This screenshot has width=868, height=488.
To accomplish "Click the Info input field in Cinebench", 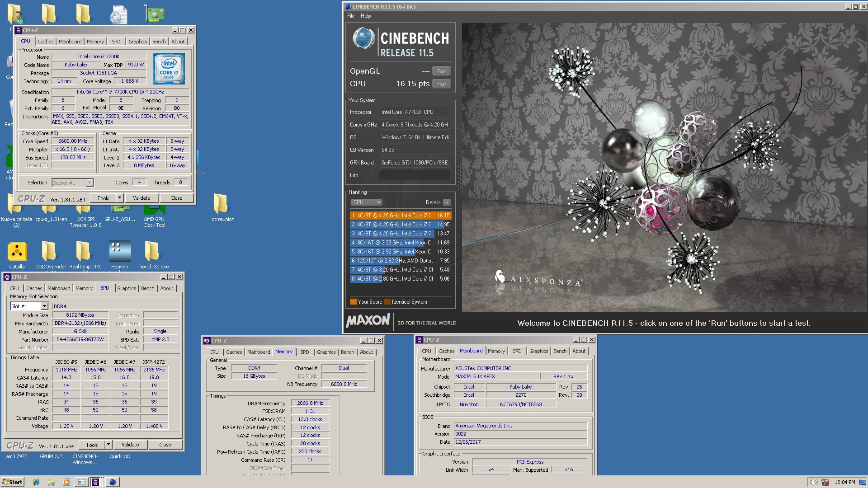I will point(415,175).
